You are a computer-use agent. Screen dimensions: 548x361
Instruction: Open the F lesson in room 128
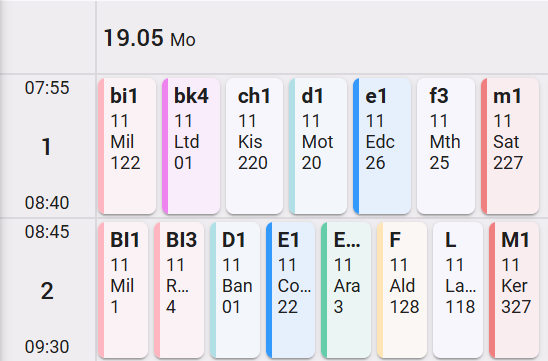click(x=402, y=290)
